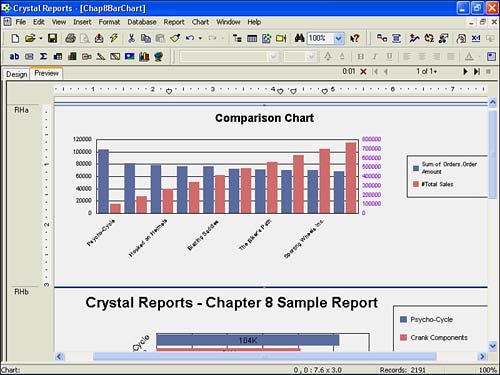Insert a map with the globe icon
Image resolution: width=500 pixels, height=375 pixels.
pyautogui.click(x=159, y=57)
